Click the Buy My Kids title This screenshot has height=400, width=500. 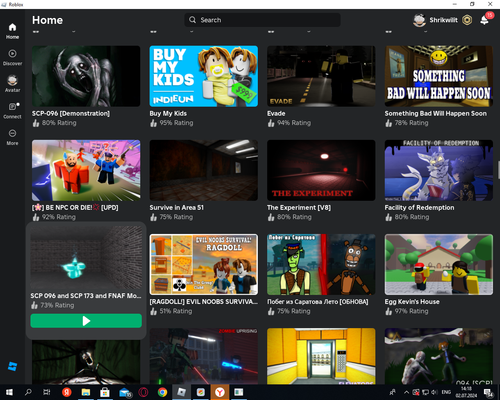(168, 113)
